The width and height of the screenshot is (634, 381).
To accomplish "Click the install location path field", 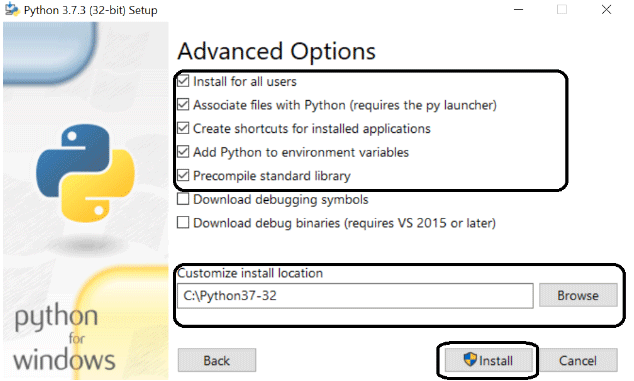I will point(355,296).
